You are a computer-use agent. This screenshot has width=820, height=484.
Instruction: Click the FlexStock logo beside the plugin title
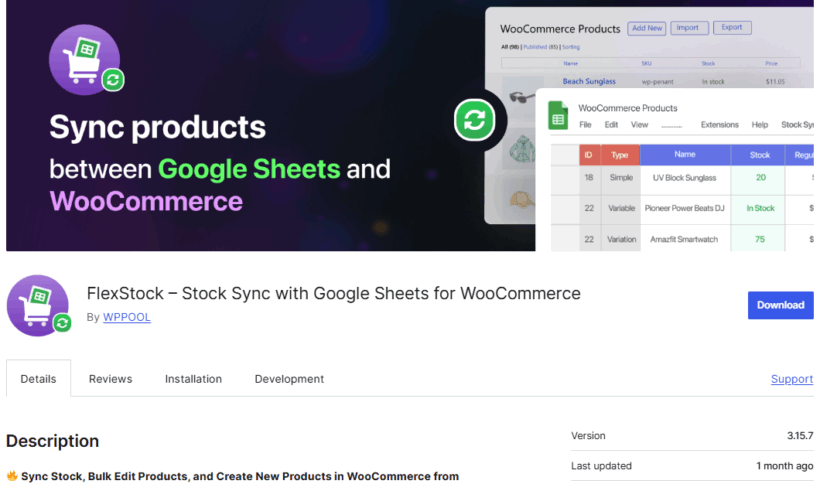(x=38, y=305)
